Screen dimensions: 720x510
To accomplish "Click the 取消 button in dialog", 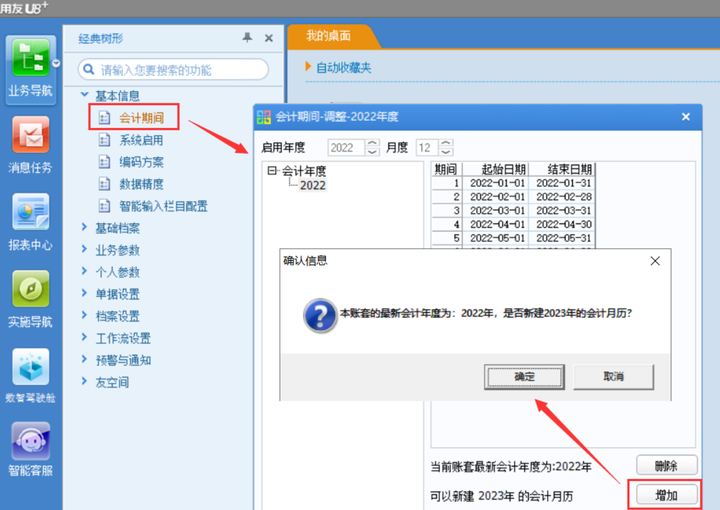I will point(613,377).
